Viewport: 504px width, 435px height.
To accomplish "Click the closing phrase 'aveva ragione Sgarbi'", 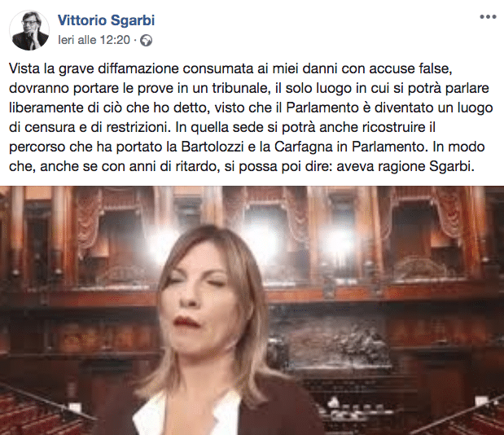I will (x=405, y=166).
